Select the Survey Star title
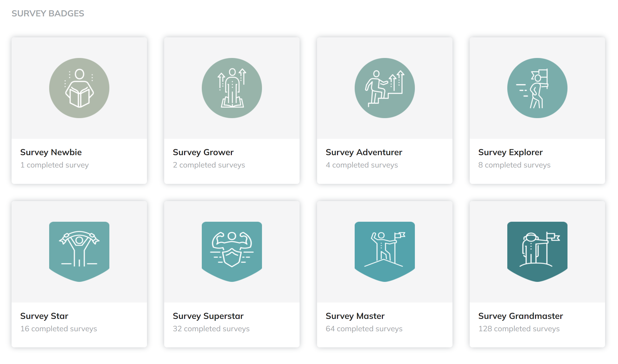618x364 pixels. click(44, 316)
